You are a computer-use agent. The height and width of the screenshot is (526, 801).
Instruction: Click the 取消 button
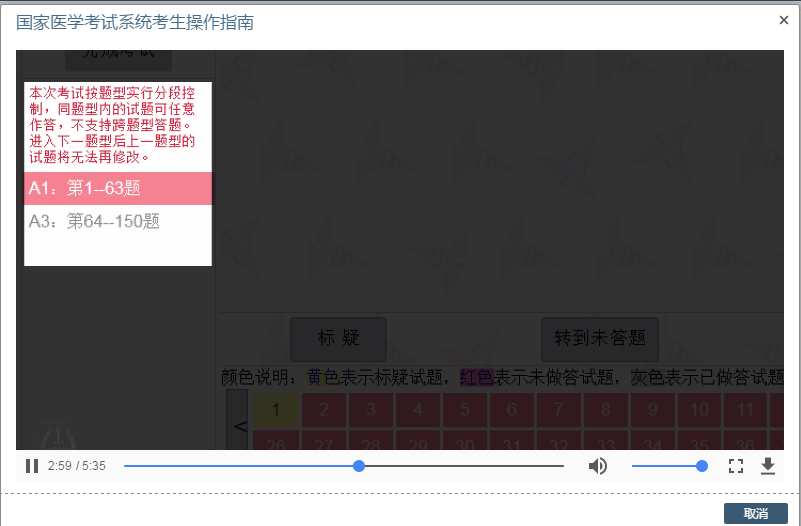pos(755,513)
